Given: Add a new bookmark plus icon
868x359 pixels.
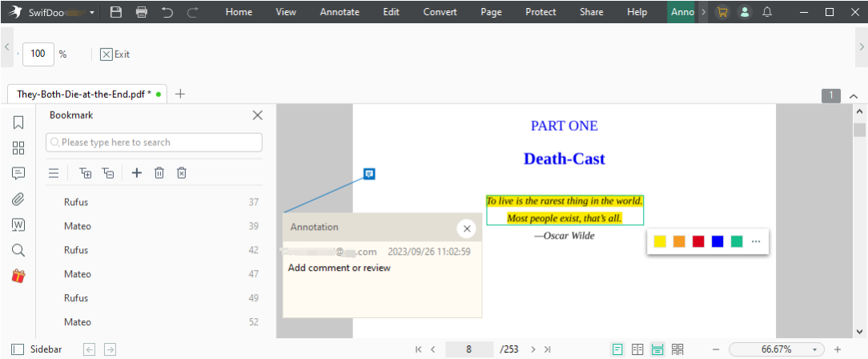Looking at the screenshot, I should [x=137, y=173].
